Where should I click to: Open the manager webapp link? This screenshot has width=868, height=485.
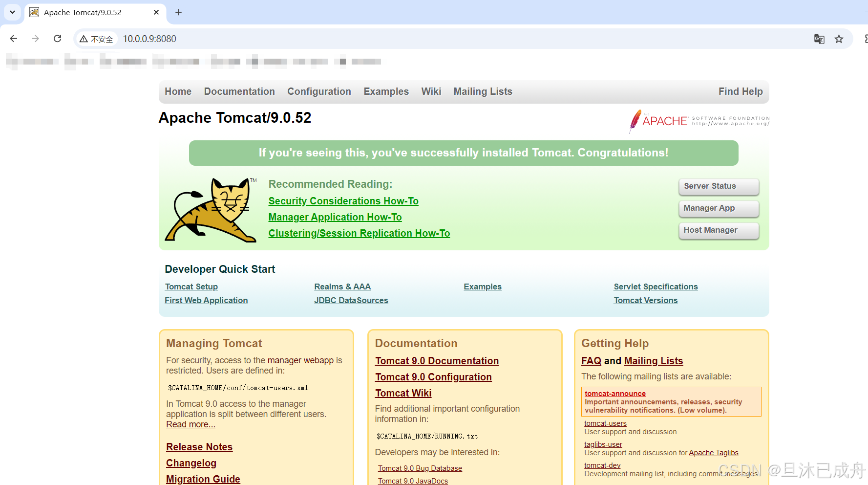pyautogui.click(x=300, y=360)
